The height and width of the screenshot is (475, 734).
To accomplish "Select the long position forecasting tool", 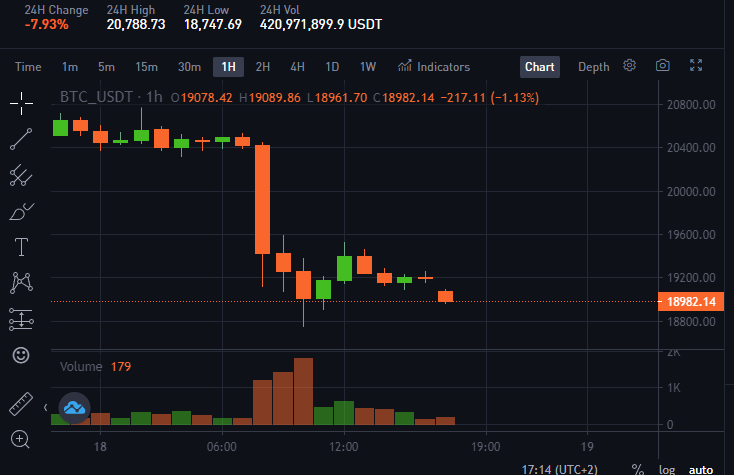I will tap(21, 320).
